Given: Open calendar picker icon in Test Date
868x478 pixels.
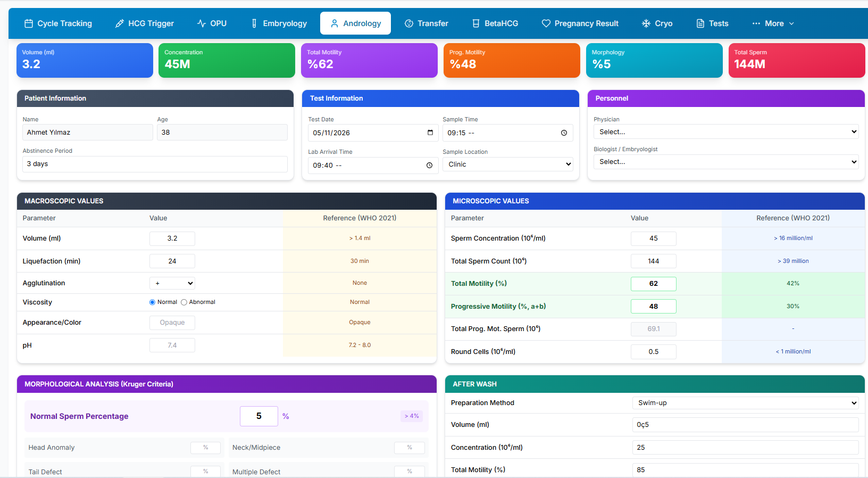Looking at the screenshot, I should pyautogui.click(x=430, y=133).
